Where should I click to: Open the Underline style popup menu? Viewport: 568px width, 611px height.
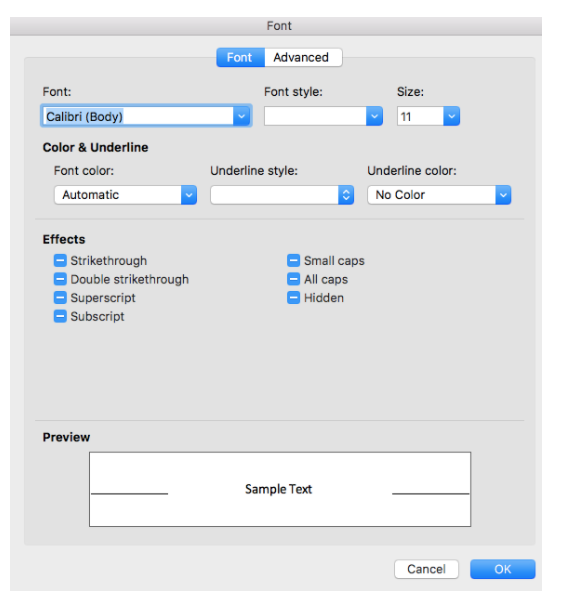(282, 195)
